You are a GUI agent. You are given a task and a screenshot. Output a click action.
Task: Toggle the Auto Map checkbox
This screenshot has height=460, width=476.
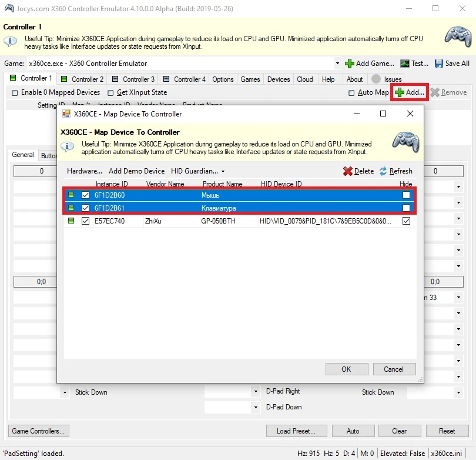(x=351, y=93)
